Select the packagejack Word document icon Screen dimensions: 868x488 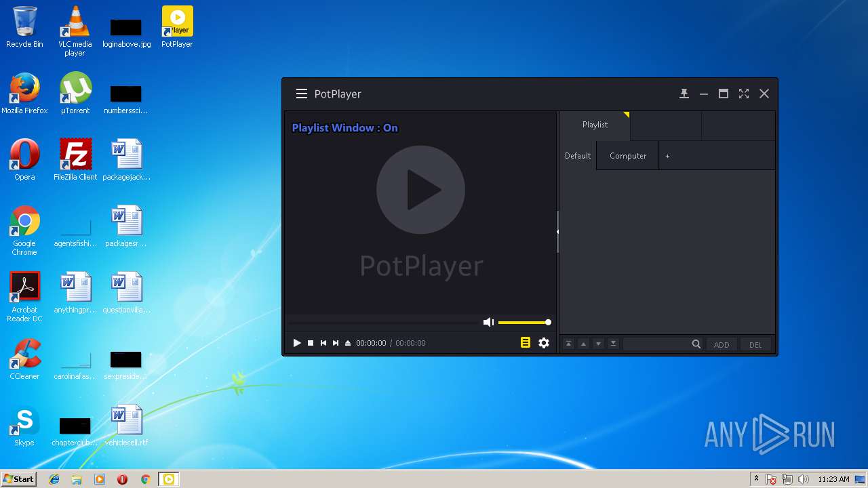point(126,160)
